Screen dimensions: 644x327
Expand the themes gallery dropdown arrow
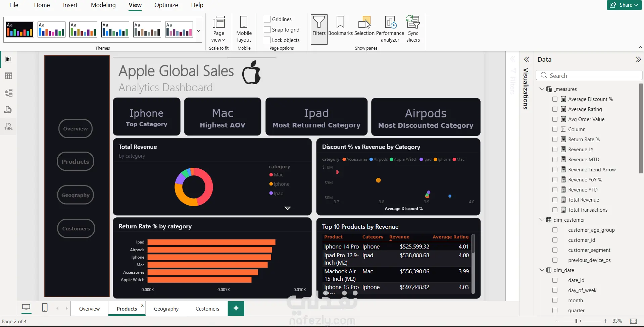(x=198, y=31)
